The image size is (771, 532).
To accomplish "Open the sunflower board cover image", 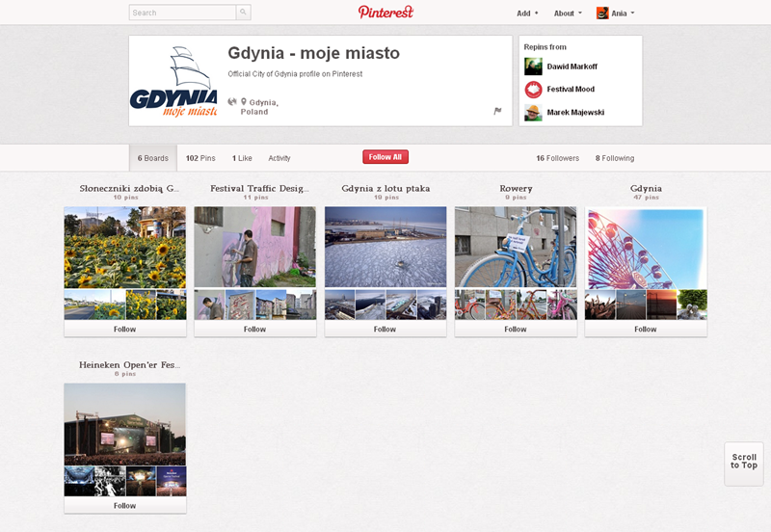I will click(125, 247).
